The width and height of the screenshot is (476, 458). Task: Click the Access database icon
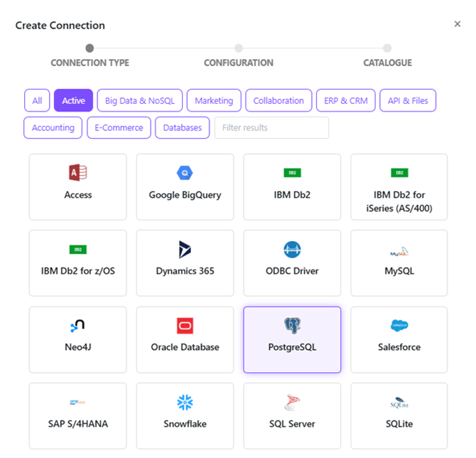click(78, 173)
